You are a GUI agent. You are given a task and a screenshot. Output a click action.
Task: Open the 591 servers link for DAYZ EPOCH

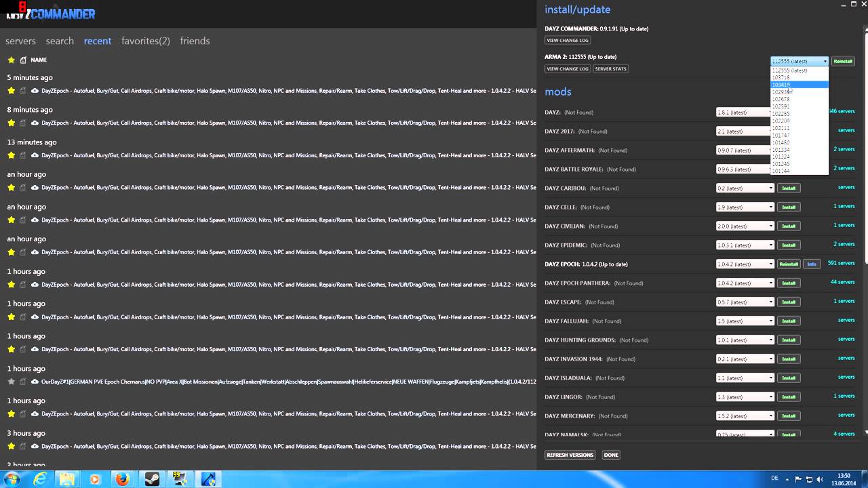(842, 263)
